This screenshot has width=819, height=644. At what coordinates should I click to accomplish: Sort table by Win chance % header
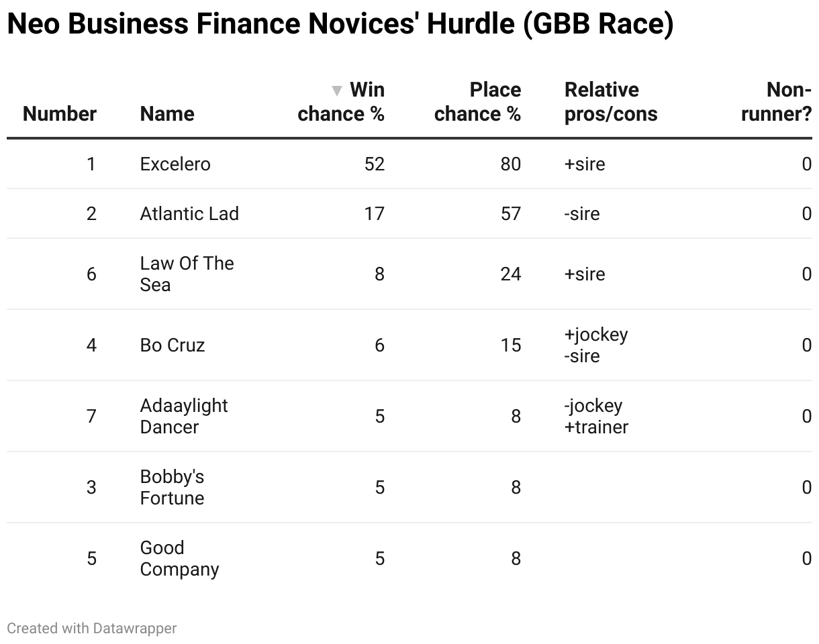coord(341,102)
